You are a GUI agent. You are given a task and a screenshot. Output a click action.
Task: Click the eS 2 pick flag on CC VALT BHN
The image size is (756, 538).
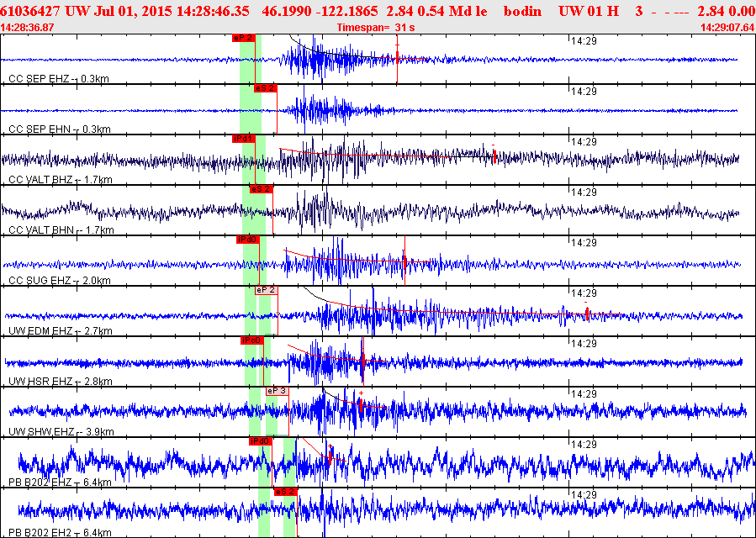coord(262,189)
